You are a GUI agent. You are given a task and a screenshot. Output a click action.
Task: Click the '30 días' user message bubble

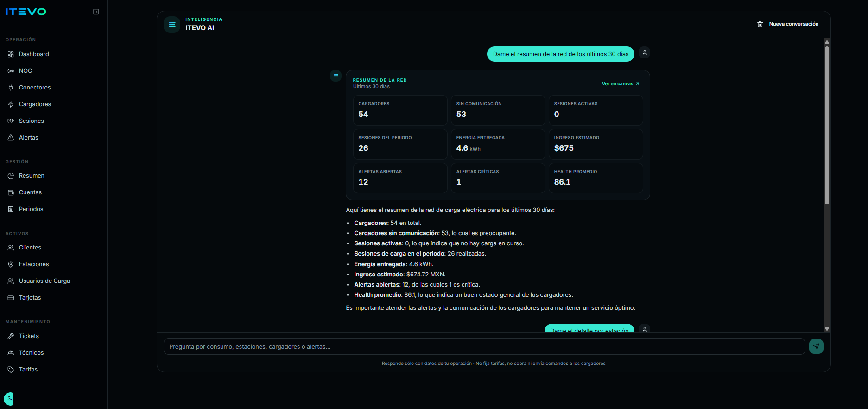561,54
